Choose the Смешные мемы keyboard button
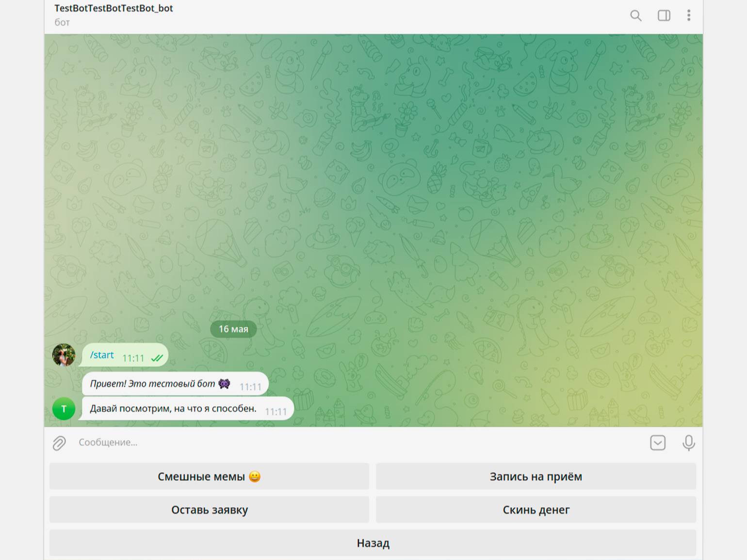This screenshot has height=560, width=747. 209,477
